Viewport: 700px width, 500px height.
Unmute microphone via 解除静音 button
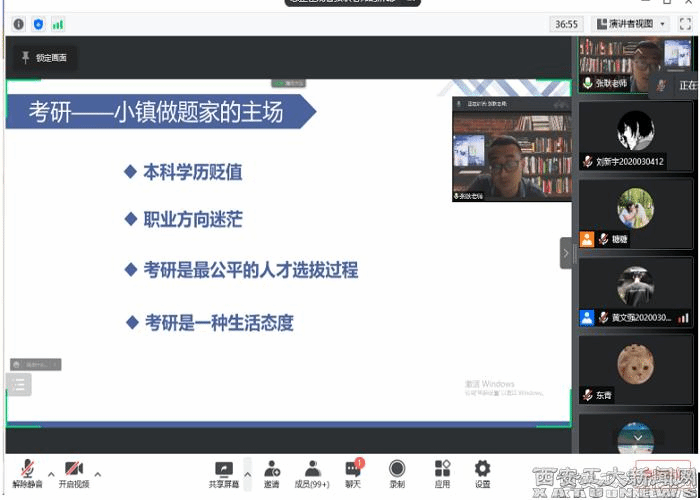27,472
